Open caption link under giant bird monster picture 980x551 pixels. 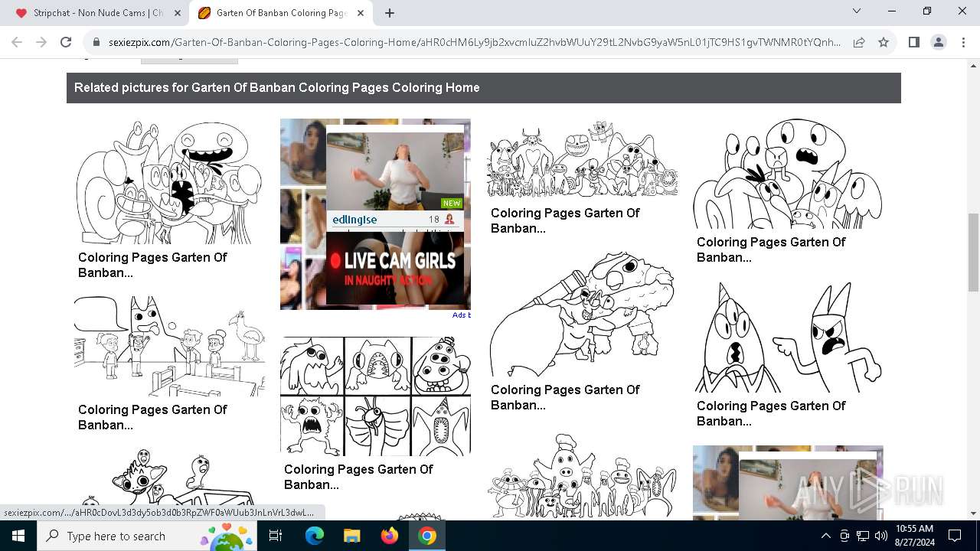coord(565,397)
